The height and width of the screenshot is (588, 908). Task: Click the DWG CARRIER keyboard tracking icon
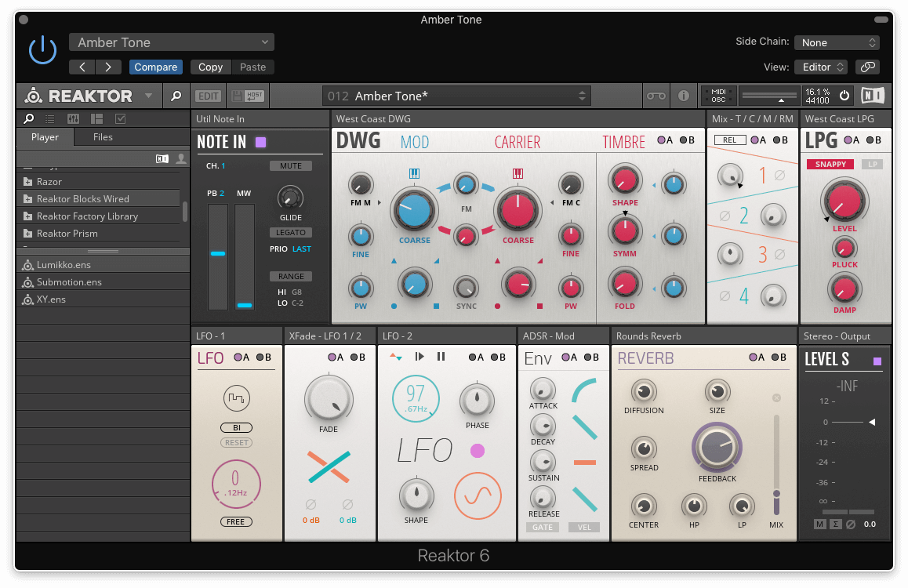coord(518,173)
